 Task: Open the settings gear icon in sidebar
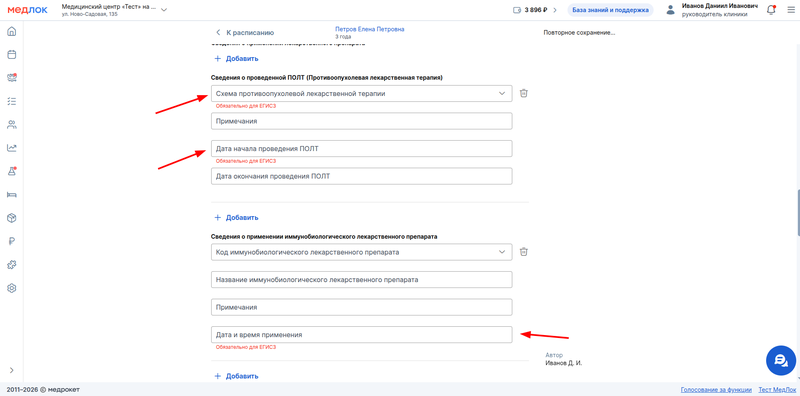[x=12, y=288]
